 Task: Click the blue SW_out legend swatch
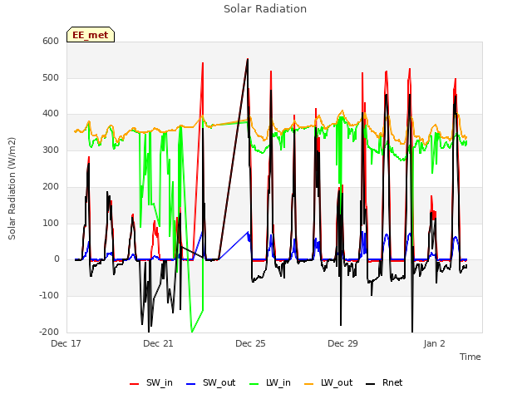point(191,384)
